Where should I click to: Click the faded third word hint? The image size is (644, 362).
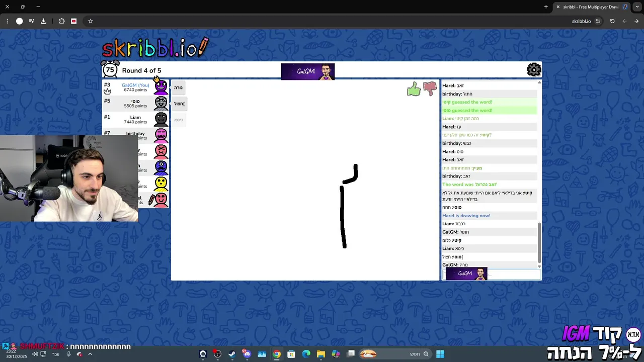[x=179, y=120]
